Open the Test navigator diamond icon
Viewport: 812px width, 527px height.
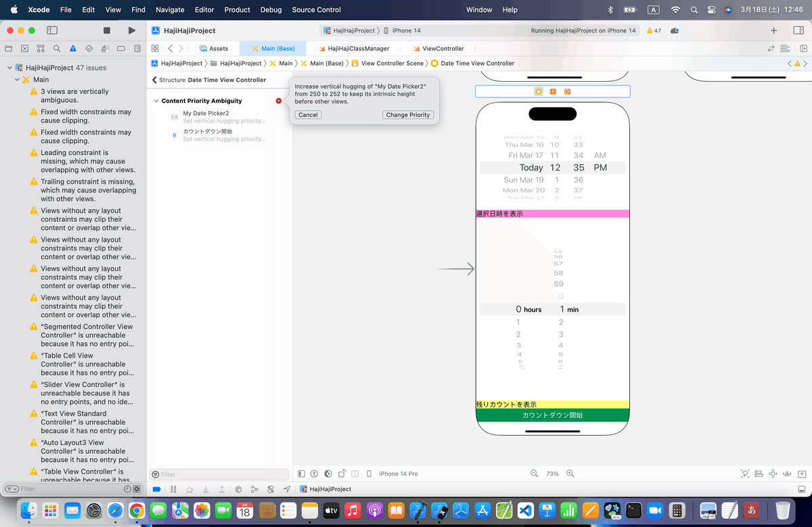click(89, 49)
